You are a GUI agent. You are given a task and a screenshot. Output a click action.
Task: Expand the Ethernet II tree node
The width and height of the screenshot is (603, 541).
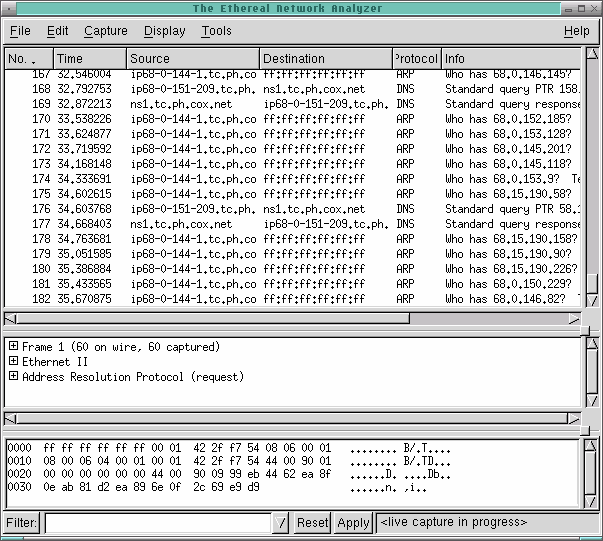13,361
